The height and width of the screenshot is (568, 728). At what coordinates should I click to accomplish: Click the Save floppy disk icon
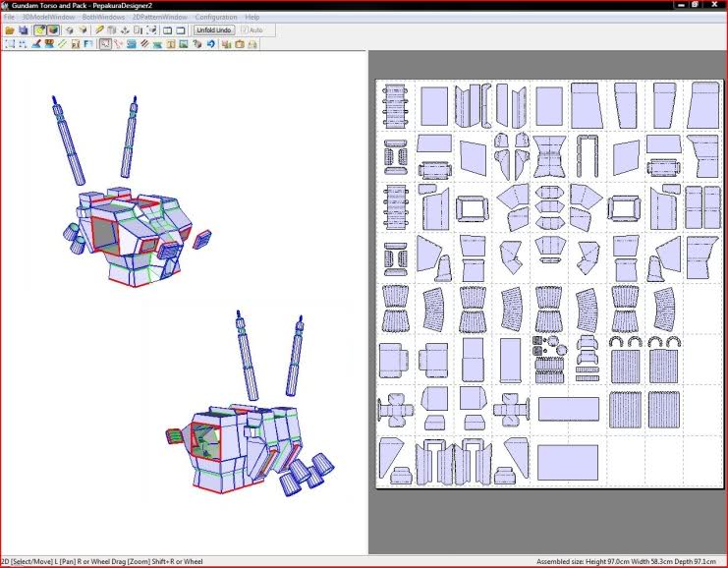(x=23, y=30)
